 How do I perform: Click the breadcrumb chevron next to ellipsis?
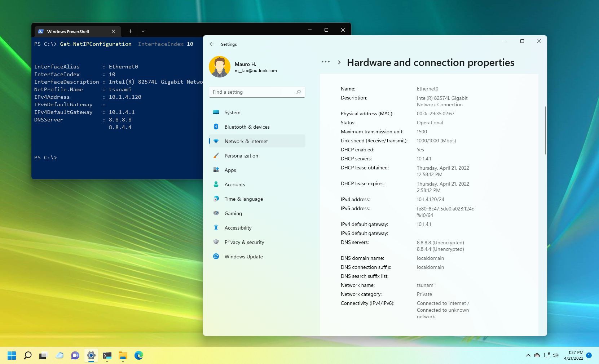[x=339, y=62]
